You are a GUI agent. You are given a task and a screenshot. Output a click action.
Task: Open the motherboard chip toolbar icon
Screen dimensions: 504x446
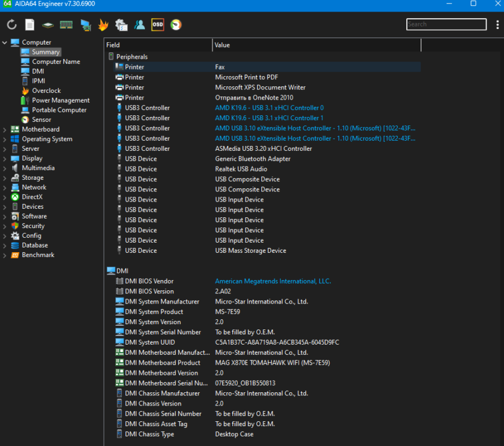click(x=48, y=25)
